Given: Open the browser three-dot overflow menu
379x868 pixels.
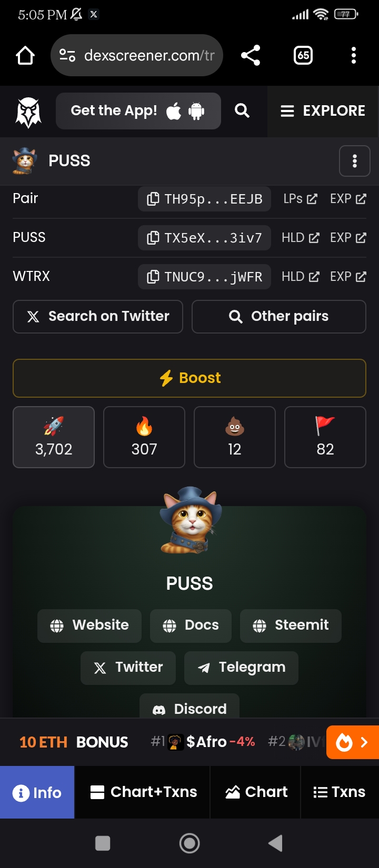Looking at the screenshot, I should click(x=354, y=55).
